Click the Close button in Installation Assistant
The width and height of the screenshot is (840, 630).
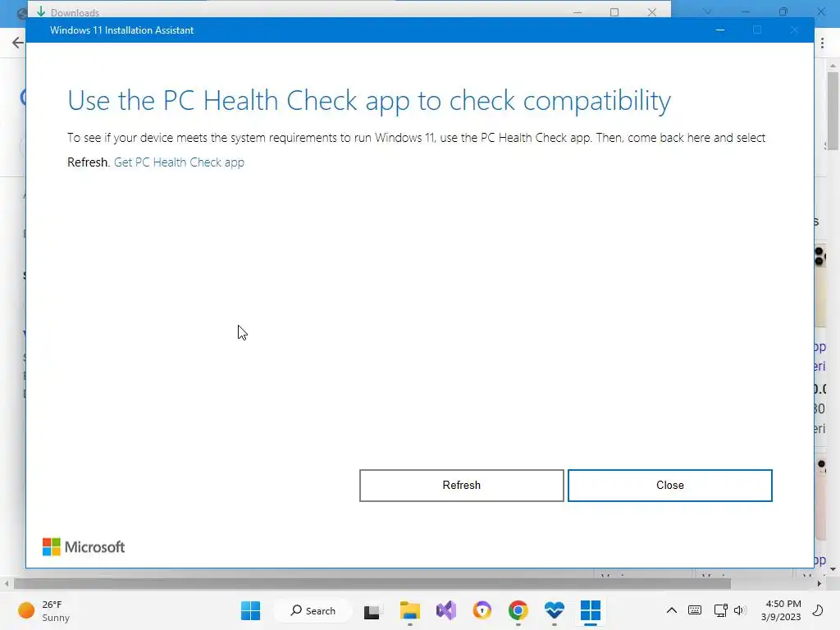pos(669,486)
